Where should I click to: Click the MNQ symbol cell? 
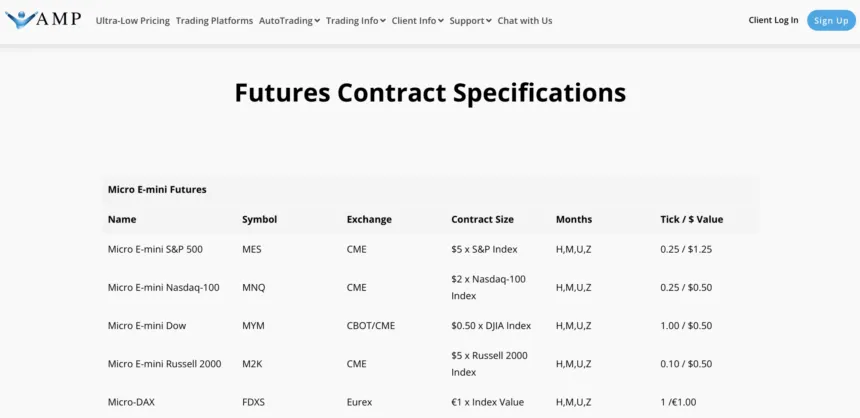pos(254,287)
